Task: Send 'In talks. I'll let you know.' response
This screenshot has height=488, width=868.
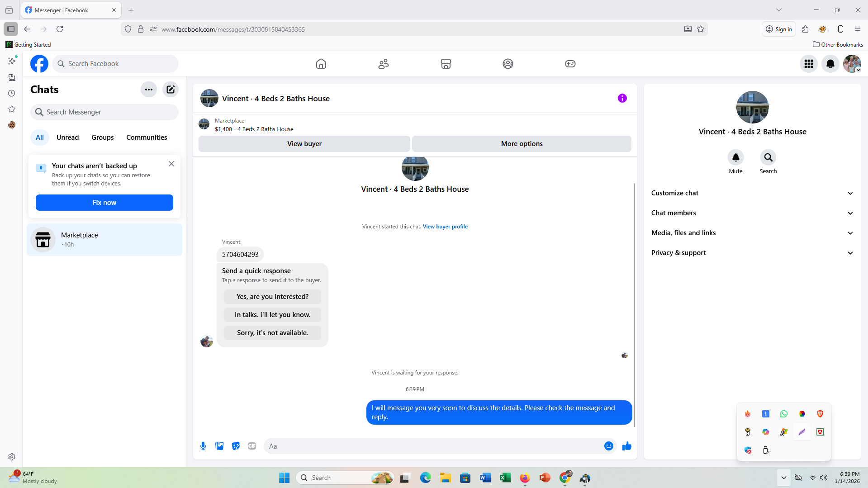Action: (272, 315)
